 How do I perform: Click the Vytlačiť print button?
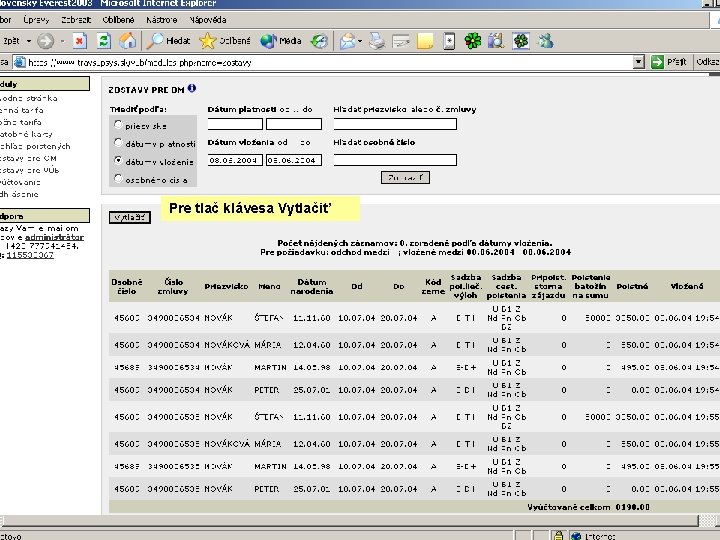[x=130, y=217]
